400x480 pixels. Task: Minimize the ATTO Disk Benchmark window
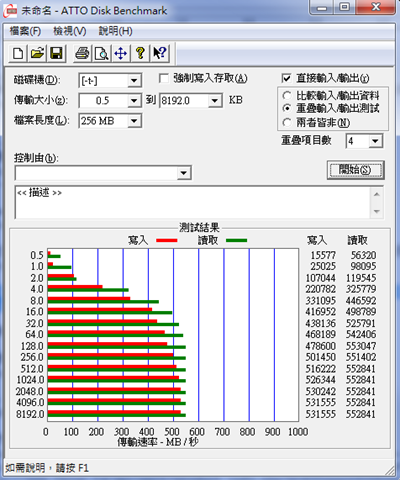[322, 7]
